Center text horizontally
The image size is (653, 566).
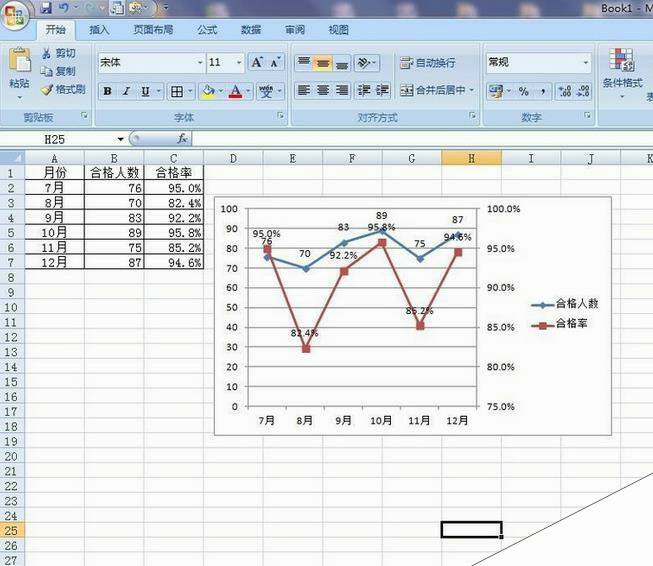[323, 90]
